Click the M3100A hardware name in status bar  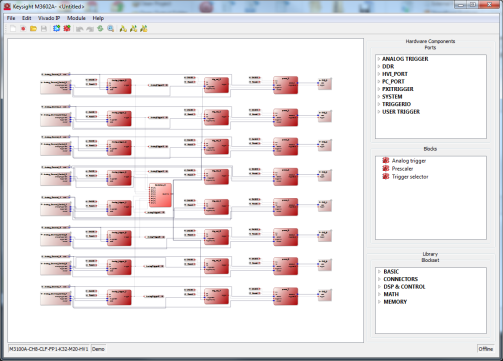(x=49, y=349)
